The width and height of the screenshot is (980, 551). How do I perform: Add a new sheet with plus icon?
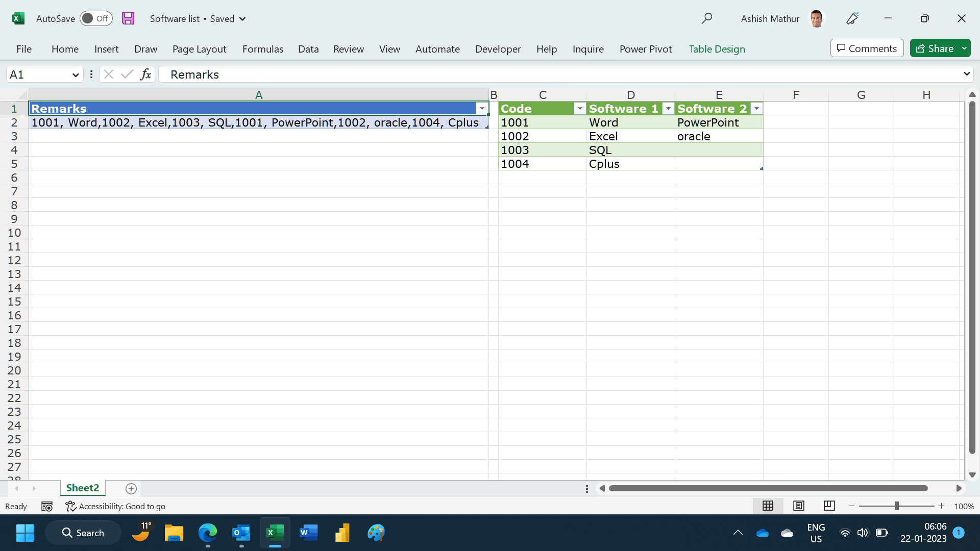click(131, 489)
